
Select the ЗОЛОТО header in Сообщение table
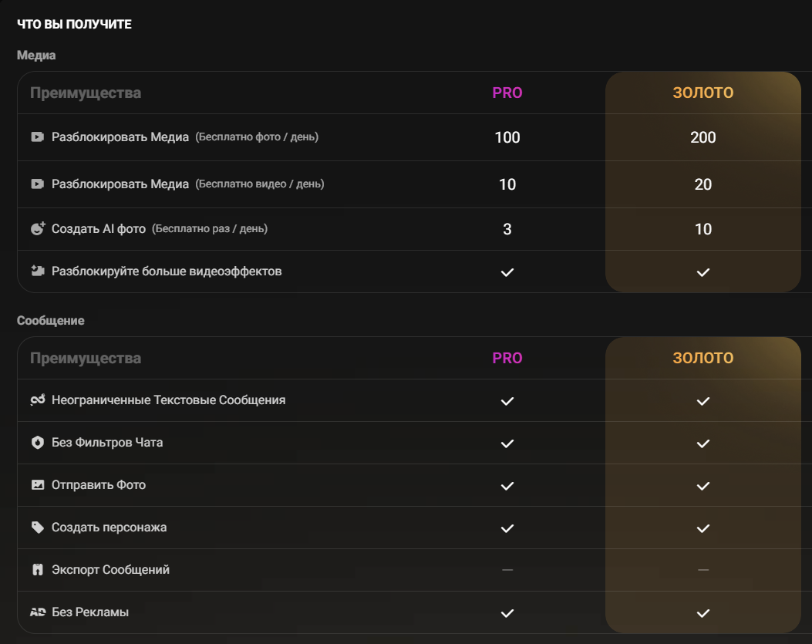point(702,359)
